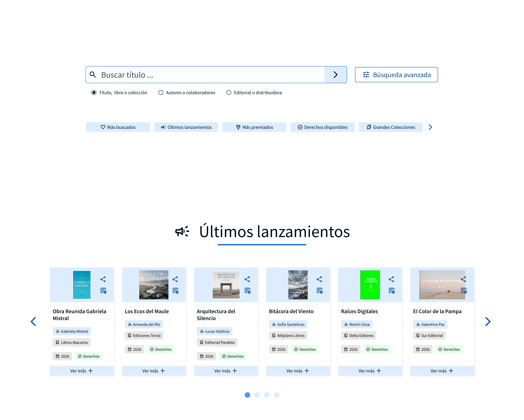
Task: Submit search with the arrow button
Action: [x=335, y=75]
